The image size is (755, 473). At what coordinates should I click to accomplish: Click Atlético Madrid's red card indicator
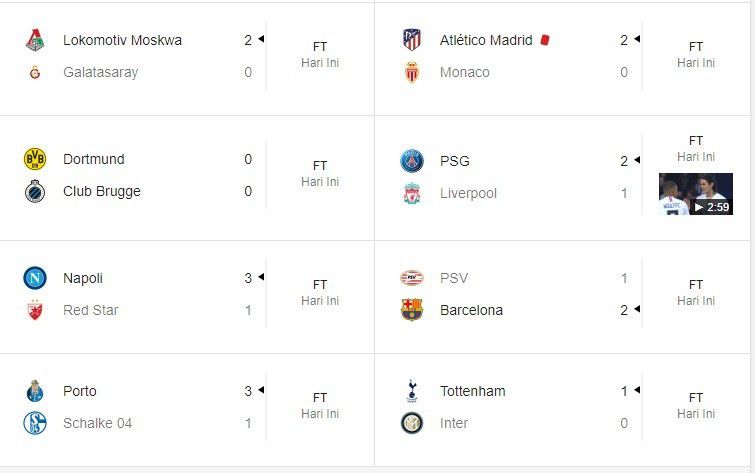[545, 41]
